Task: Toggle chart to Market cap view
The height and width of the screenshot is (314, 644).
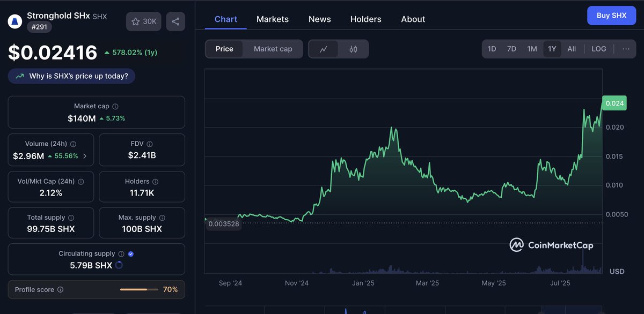Action: (x=273, y=48)
